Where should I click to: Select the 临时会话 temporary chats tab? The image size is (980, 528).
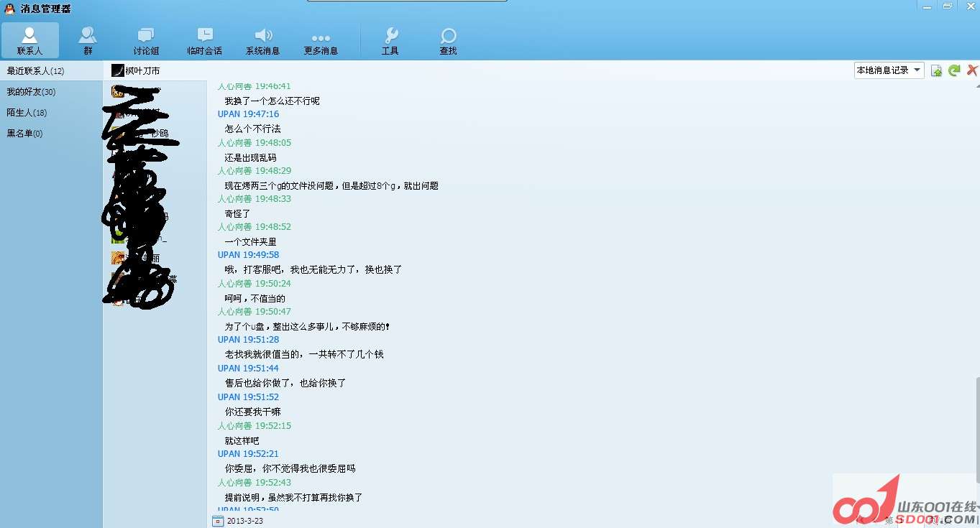204,41
